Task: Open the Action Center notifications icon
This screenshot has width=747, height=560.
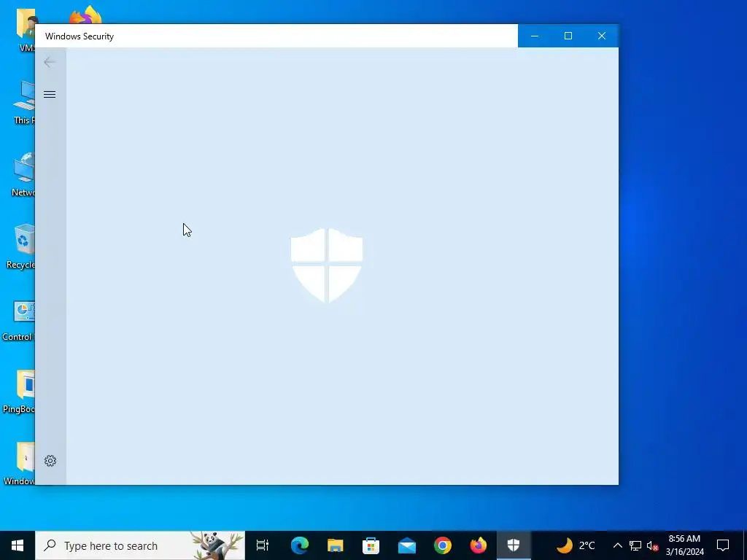Action: coord(723,545)
